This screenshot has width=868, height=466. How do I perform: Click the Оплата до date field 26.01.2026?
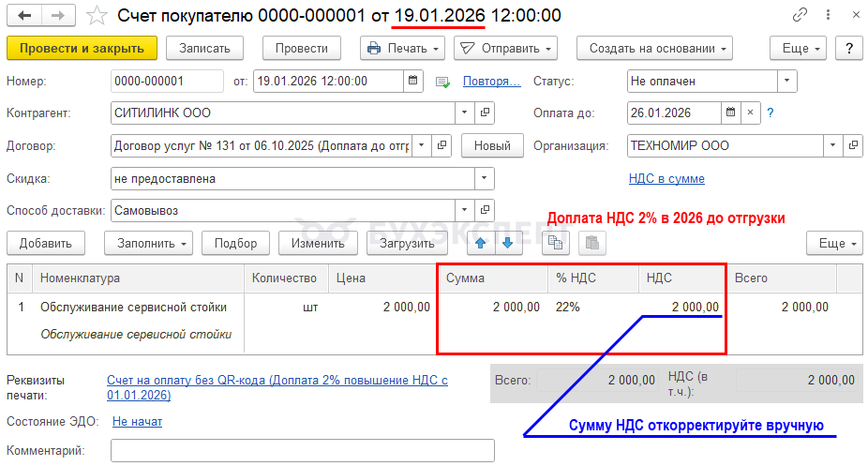click(674, 113)
